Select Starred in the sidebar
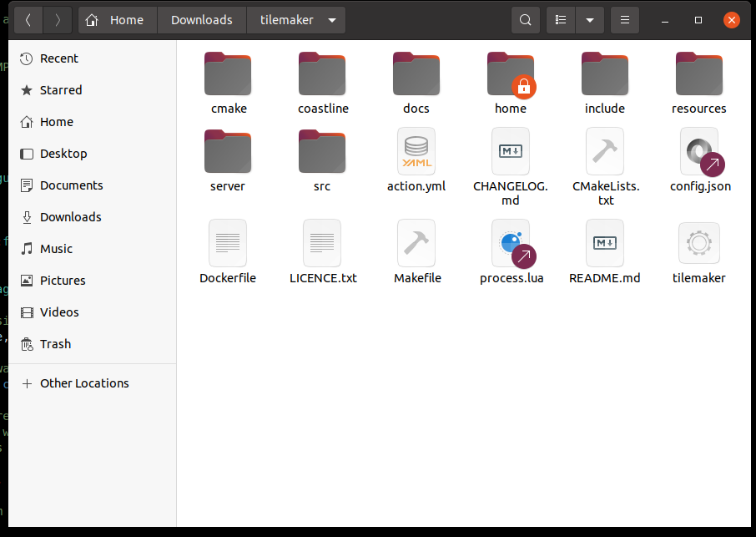Viewport: 756px width, 537px height. point(60,89)
